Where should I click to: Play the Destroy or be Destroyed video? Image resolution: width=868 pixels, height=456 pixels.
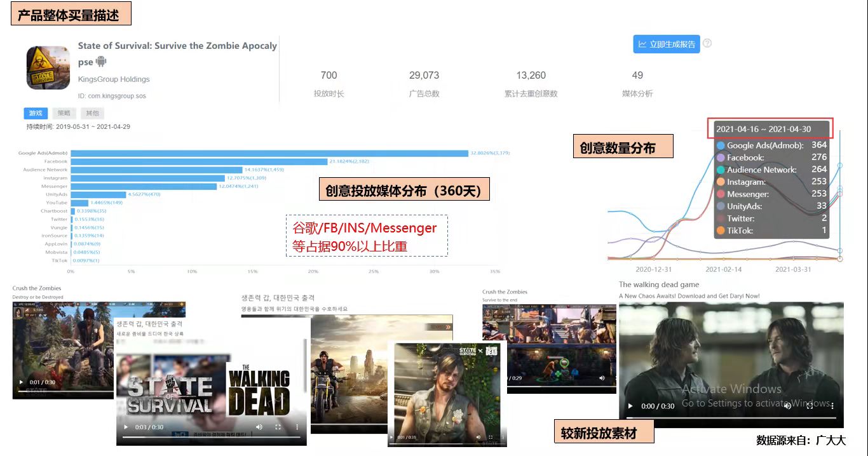click(22, 382)
